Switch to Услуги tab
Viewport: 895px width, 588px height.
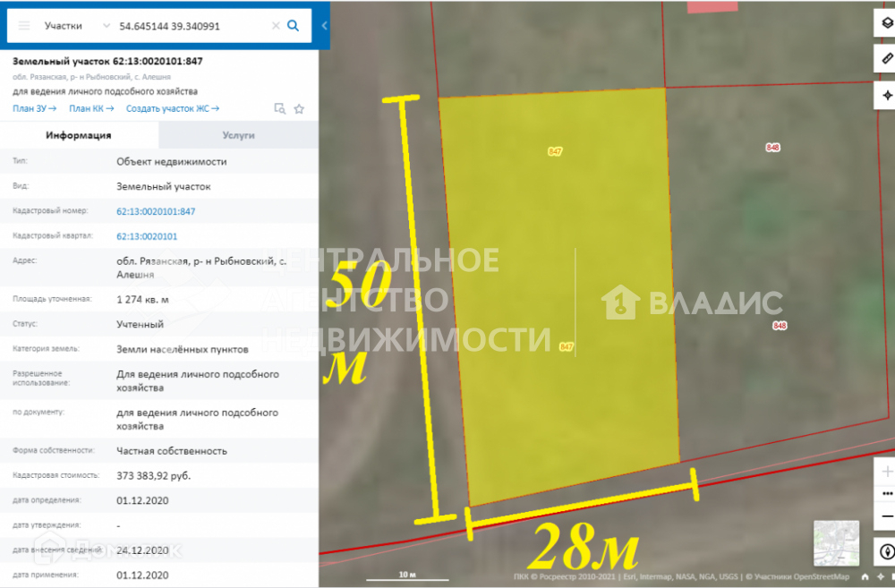[239, 135]
